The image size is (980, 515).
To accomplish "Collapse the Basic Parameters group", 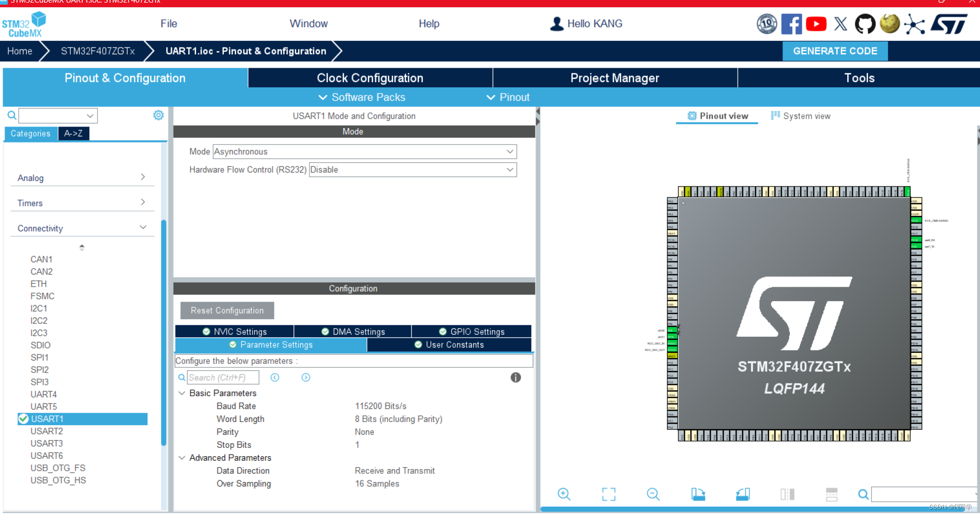I will [182, 393].
